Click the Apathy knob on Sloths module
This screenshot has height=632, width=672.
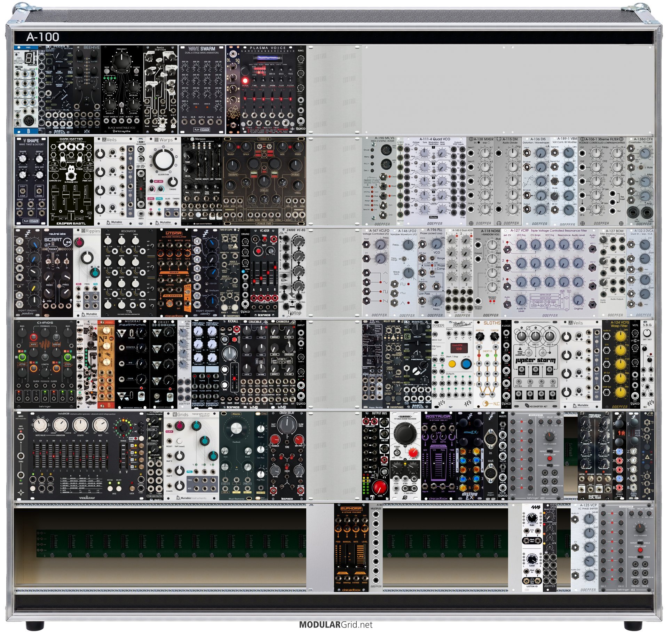(x=480, y=337)
